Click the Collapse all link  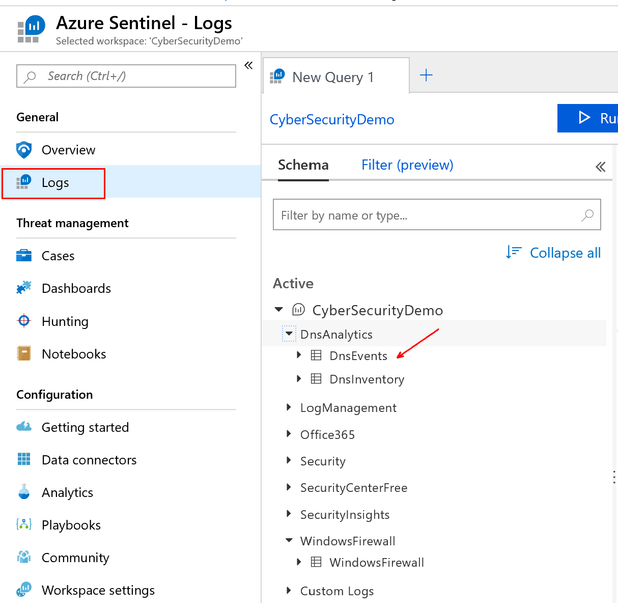coord(554,253)
